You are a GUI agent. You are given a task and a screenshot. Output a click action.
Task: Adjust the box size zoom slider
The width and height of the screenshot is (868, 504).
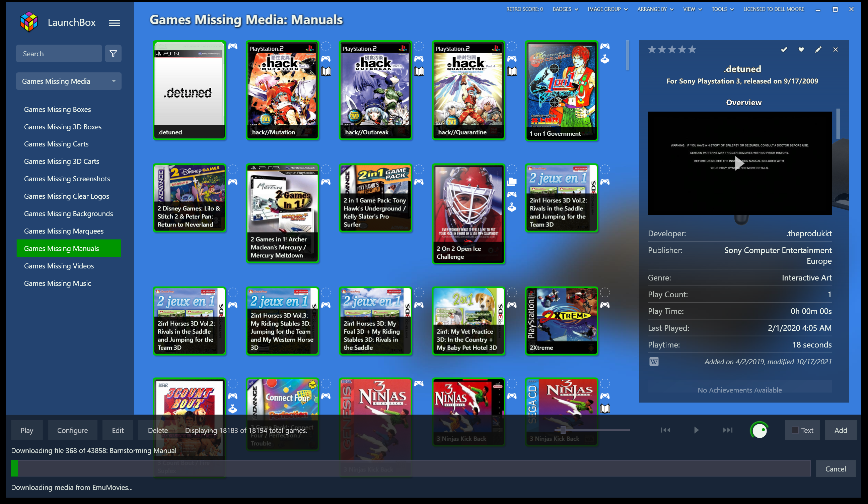[x=563, y=430]
